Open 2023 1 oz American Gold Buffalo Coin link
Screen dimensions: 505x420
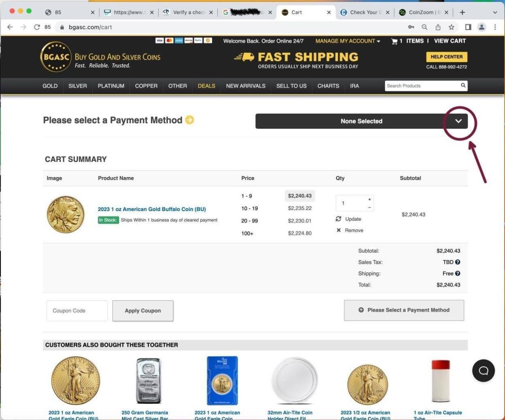point(152,209)
